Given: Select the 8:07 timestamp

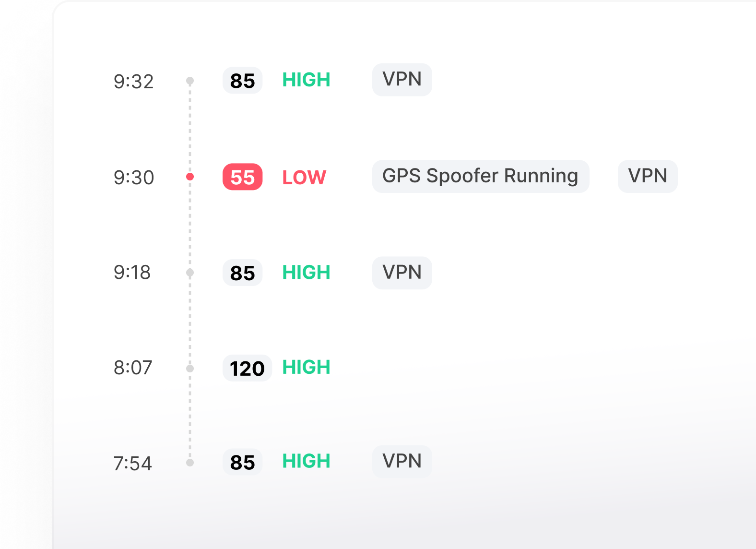Looking at the screenshot, I should pyautogui.click(x=133, y=368).
